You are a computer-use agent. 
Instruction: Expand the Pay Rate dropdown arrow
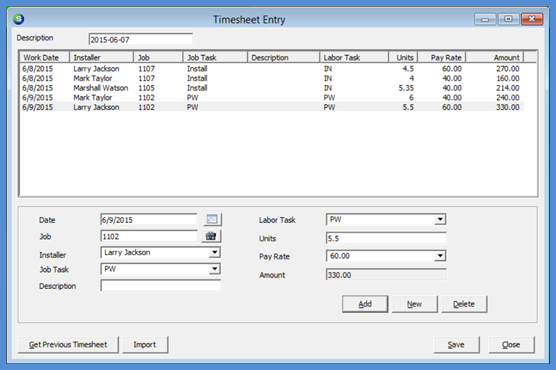[x=440, y=256]
